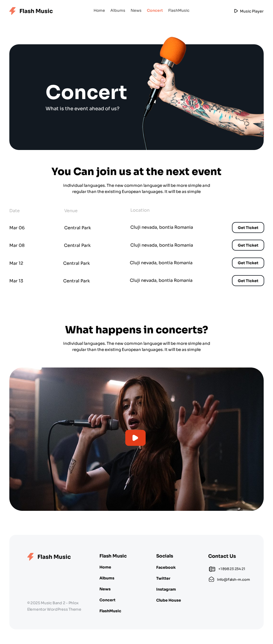Viewport: 273px width, 644px height.
Task: Open the Home menu item in header
Action: pyautogui.click(x=99, y=10)
